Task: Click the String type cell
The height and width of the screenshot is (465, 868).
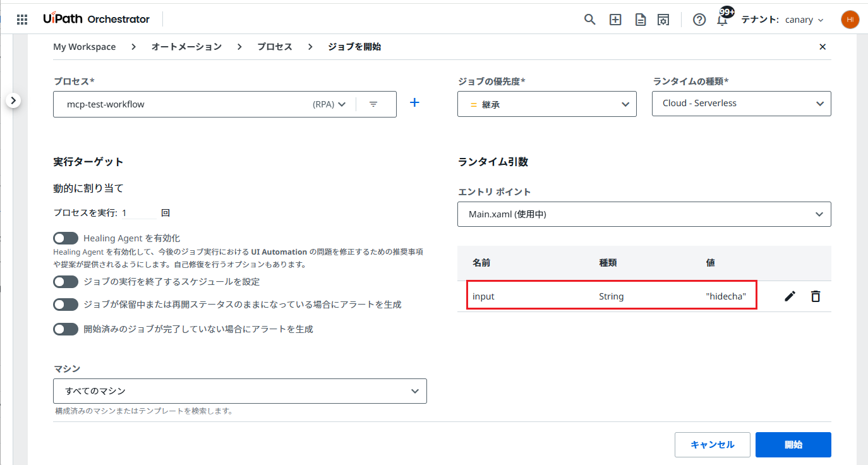Action: tap(612, 296)
